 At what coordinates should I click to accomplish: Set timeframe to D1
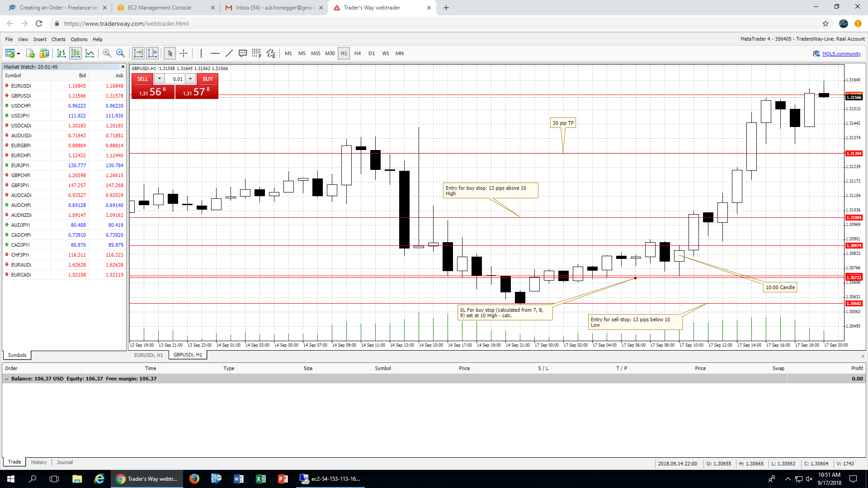(372, 53)
